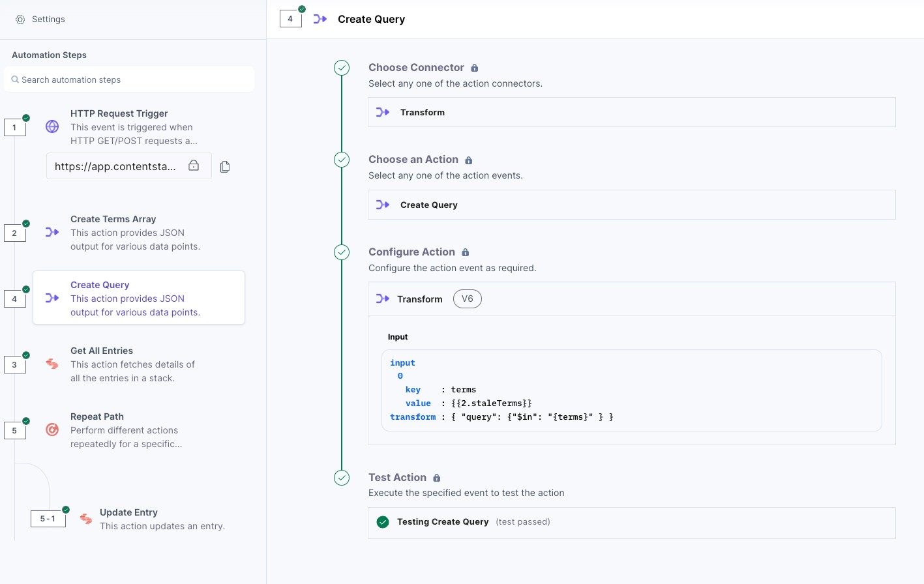Expand the Testing Create Query result
The image size is (924, 584).
pos(631,522)
